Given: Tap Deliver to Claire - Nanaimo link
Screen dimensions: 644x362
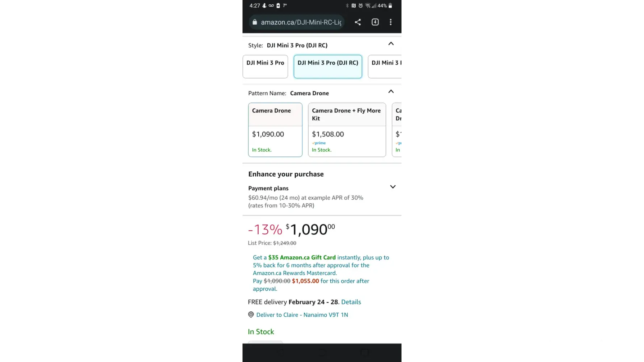Looking at the screenshot, I should click(302, 315).
